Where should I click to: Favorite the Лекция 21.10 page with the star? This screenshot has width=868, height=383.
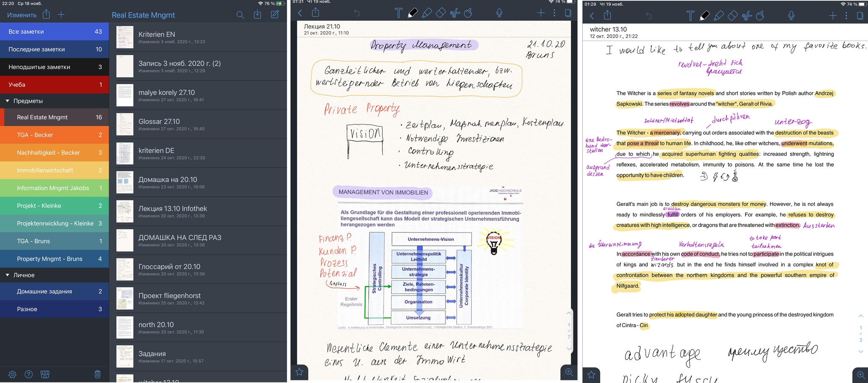coord(299,372)
